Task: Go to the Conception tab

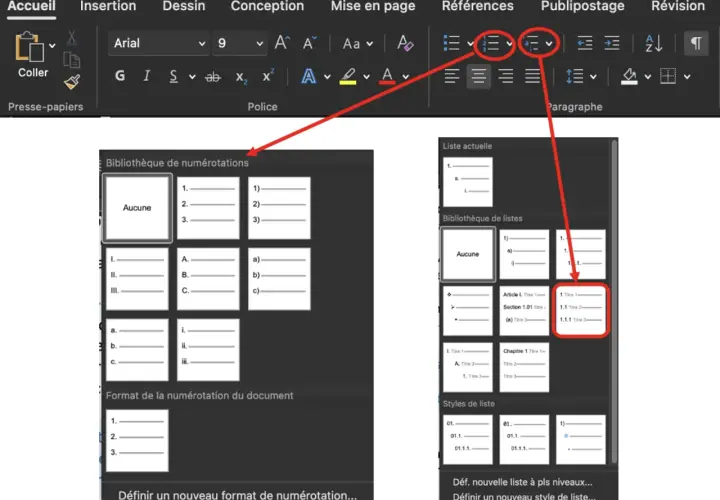Action: (267, 6)
